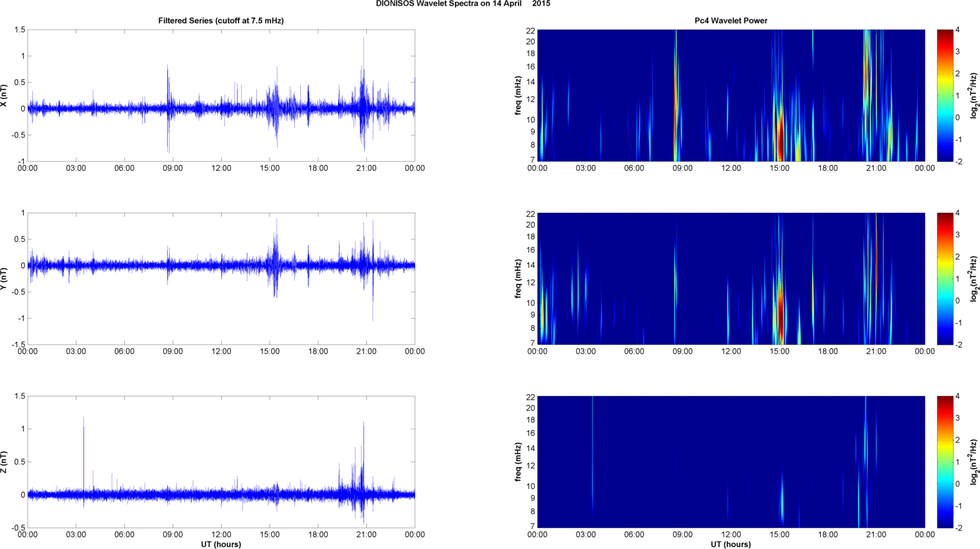Click freq (mHz) label of bottom wavelet plot
The width and height of the screenshot is (980, 549).
point(518,462)
